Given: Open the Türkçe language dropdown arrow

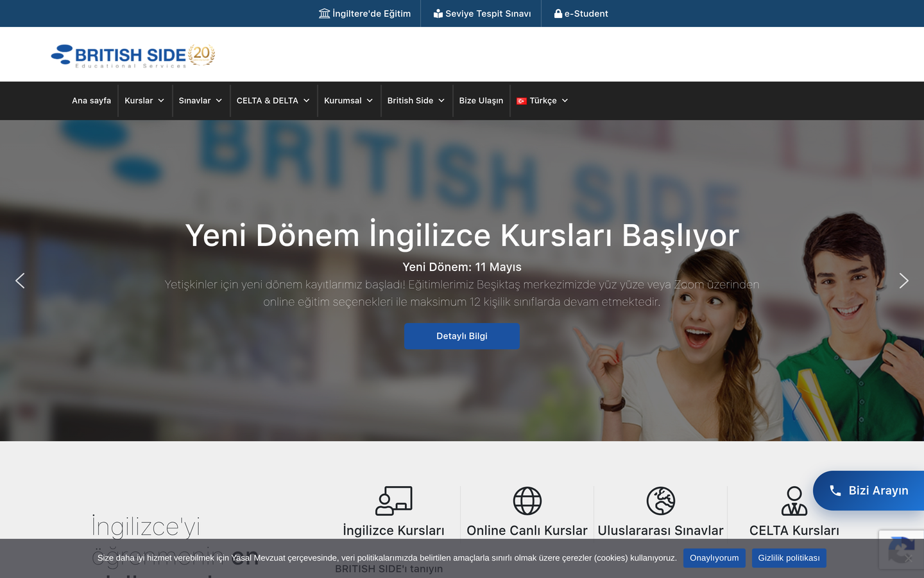Looking at the screenshot, I should click(565, 101).
